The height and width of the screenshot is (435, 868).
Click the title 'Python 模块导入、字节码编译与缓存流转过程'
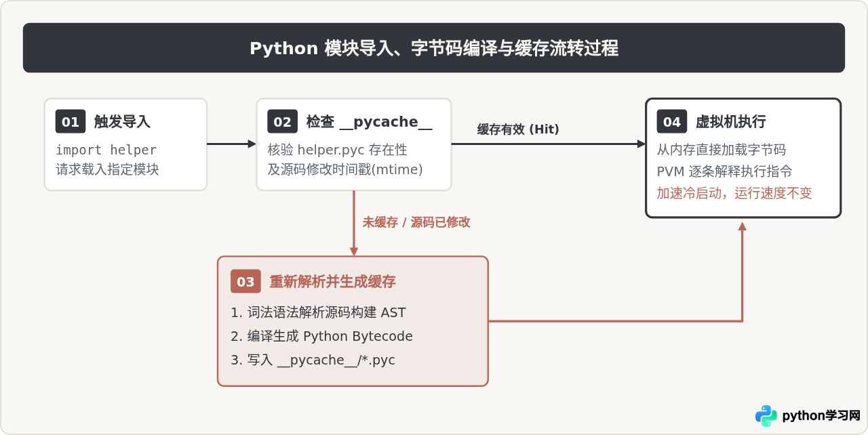[x=434, y=49]
